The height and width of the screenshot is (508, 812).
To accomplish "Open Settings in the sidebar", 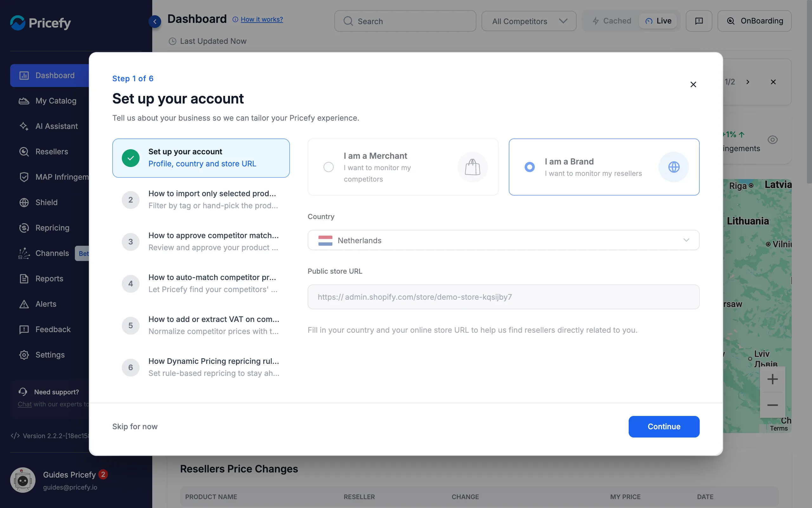I will coord(50,355).
